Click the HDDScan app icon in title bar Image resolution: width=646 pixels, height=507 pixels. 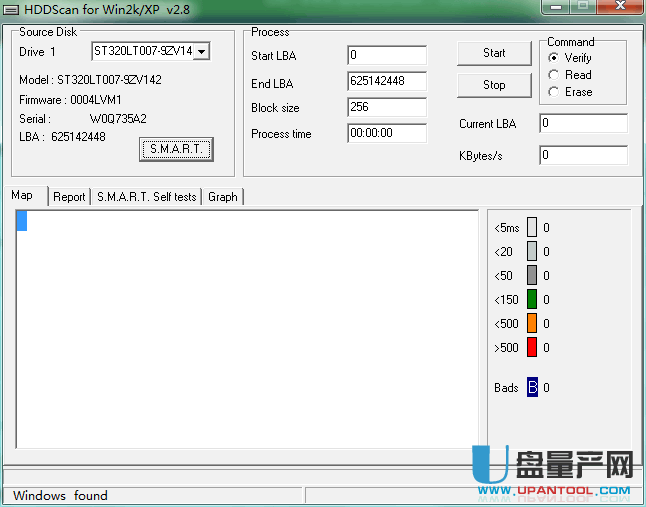click(x=11, y=9)
